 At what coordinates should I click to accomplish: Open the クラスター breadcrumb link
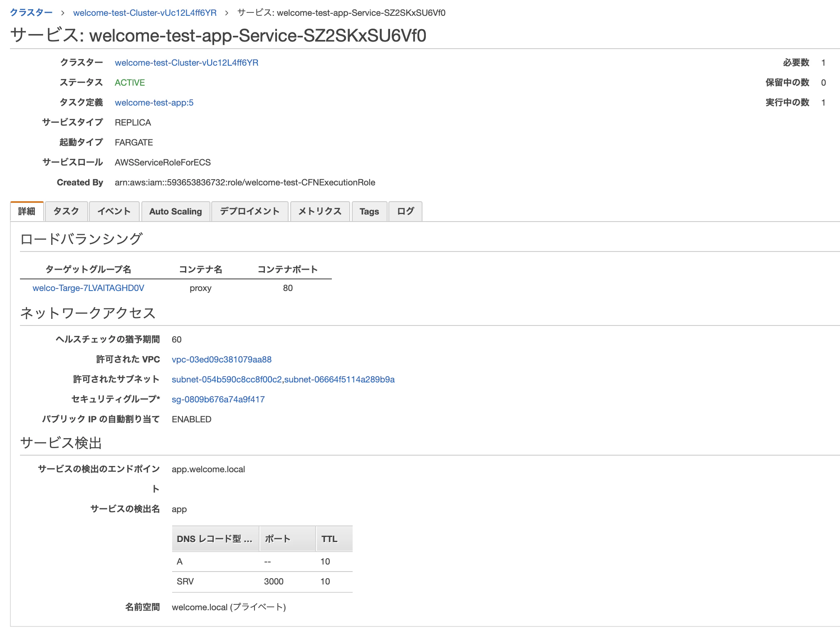tap(31, 13)
